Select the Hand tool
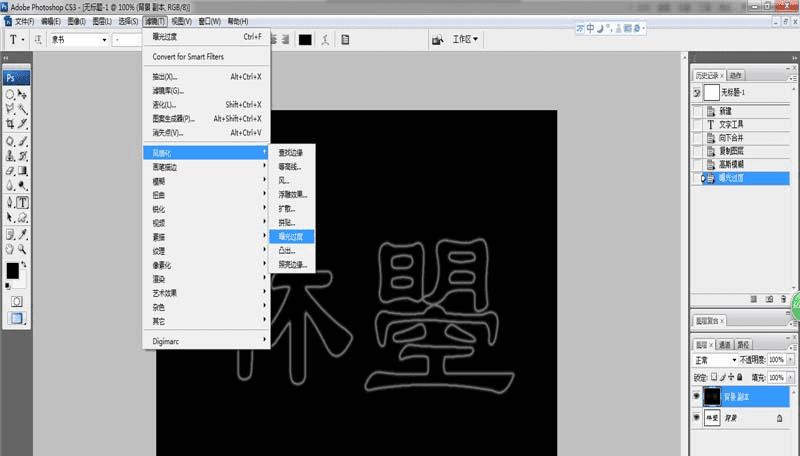Image resolution: width=800 pixels, height=456 pixels. point(10,249)
